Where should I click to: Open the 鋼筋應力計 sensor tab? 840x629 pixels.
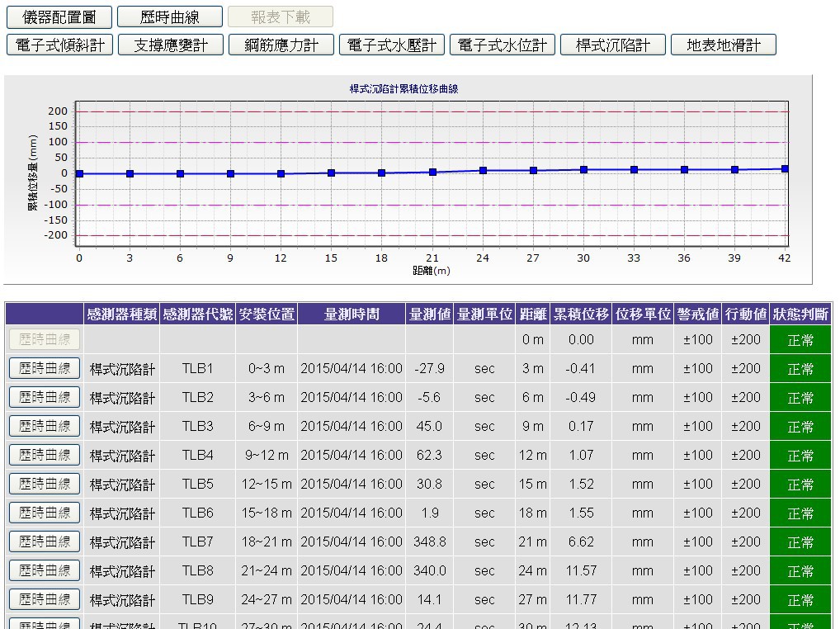point(281,45)
